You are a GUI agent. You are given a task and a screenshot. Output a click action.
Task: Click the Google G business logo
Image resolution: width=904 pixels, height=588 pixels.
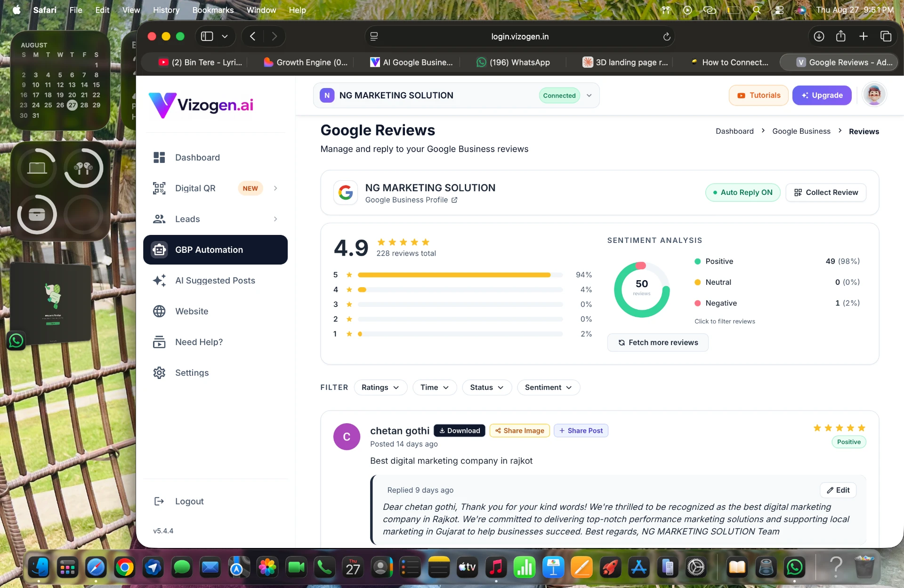pos(346,193)
